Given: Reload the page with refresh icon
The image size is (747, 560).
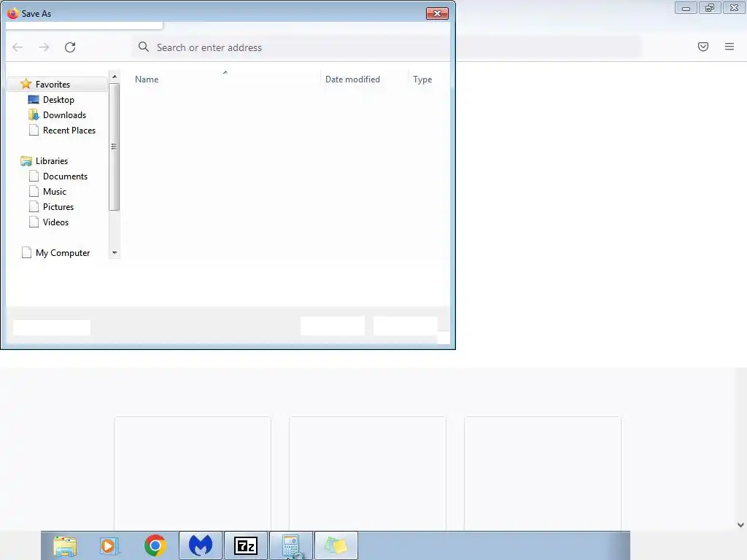Looking at the screenshot, I should [x=70, y=47].
